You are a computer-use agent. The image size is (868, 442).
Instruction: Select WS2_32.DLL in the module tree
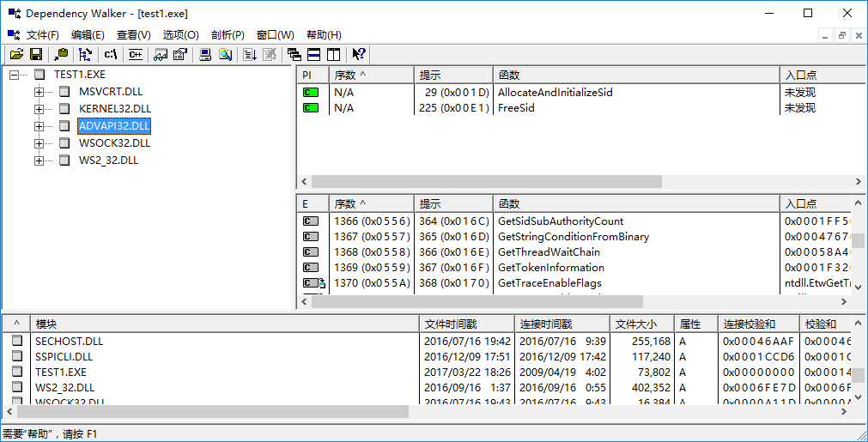coord(108,160)
